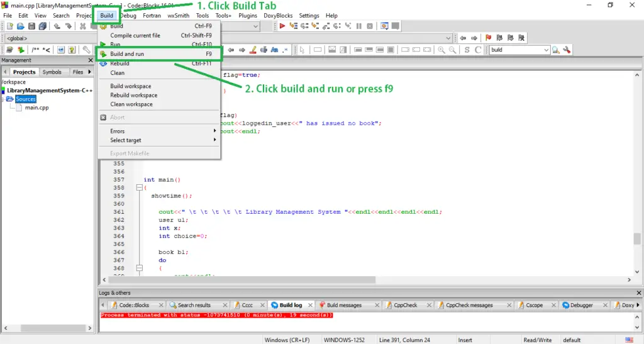This screenshot has height=344, width=644.
Task: Click the Pause debugger icon
Action: tap(359, 26)
